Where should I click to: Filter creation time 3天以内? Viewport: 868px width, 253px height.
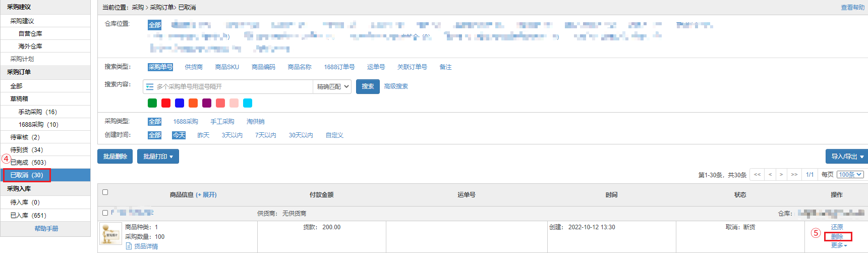click(x=232, y=135)
